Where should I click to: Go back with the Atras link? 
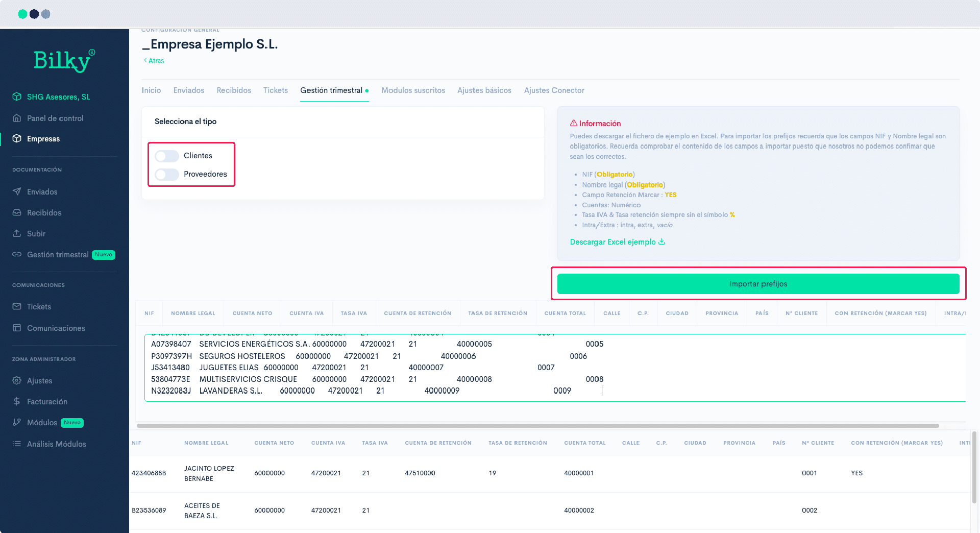tap(154, 61)
